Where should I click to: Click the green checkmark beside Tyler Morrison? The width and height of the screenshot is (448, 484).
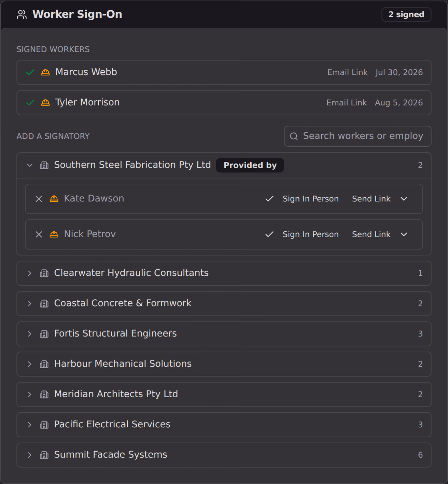click(x=30, y=102)
